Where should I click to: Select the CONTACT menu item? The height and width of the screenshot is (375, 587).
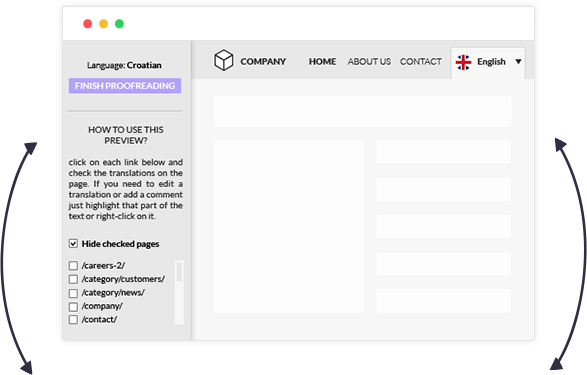pyautogui.click(x=420, y=61)
